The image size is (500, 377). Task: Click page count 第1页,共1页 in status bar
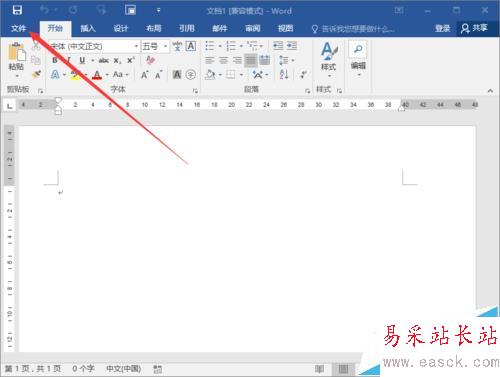(33, 369)
